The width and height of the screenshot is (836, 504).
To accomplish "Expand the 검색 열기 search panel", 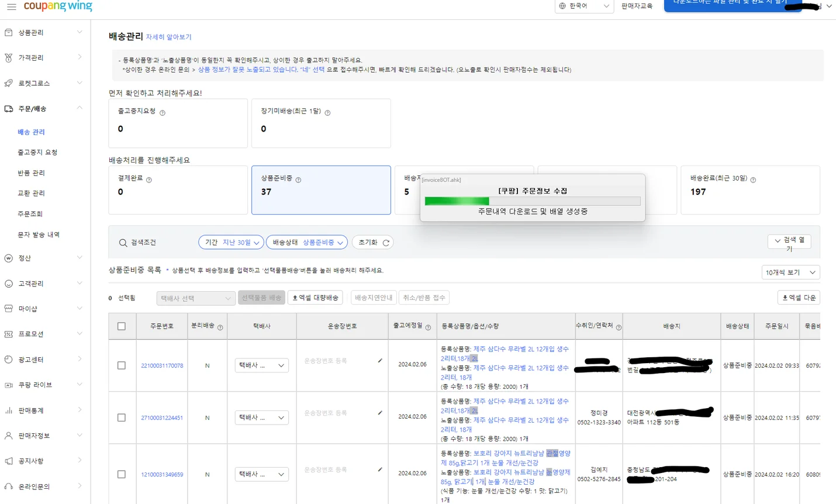I will point(789,241).
